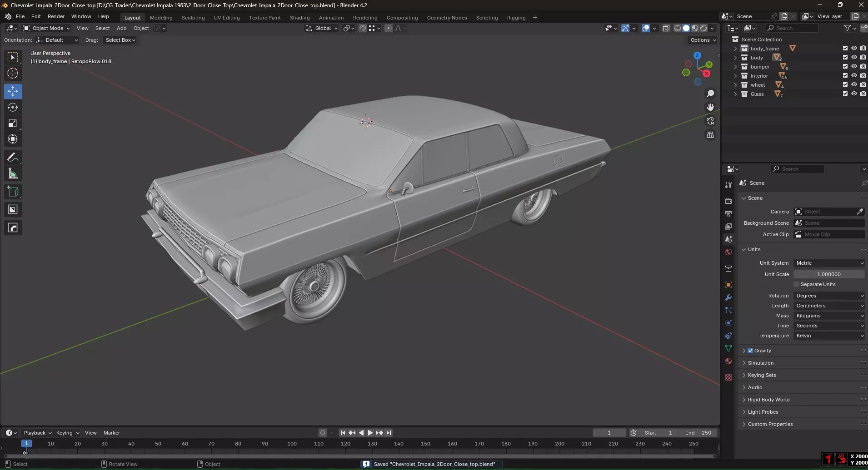The height and width of the screenshot is (470, 868).
Task: Open the Render menu
Action: 56,16
